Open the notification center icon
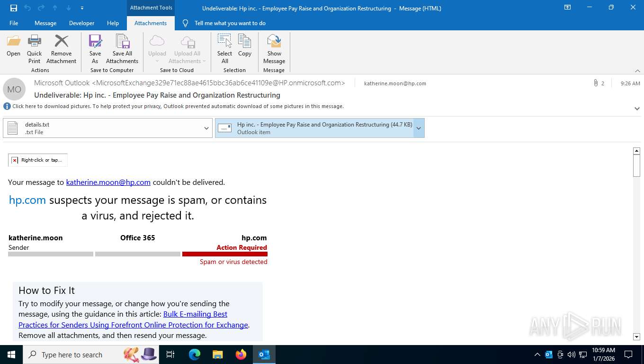 pos(628,355)
